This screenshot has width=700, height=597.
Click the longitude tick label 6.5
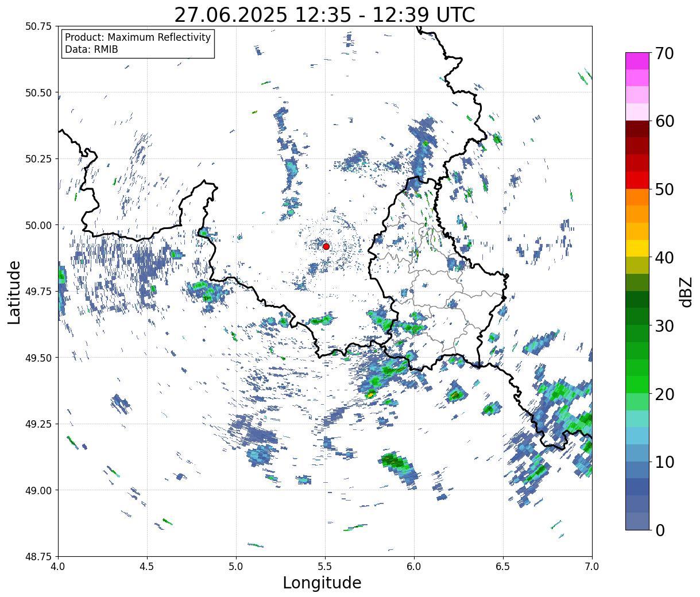click(x=503, y=566)
